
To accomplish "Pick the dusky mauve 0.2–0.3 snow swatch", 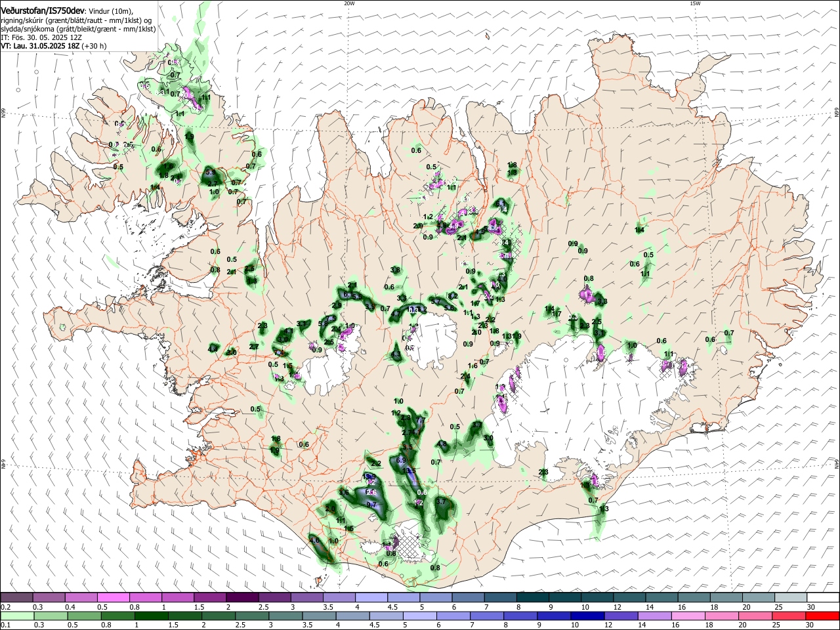I will 17,598.
